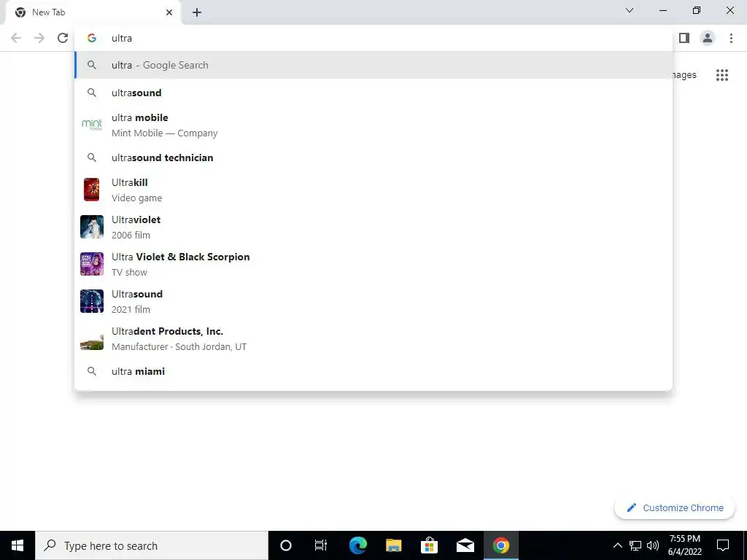747x560 pixels.
Task: Click the Ultrasound 2021 film thumbnail
Action: (92, 301)
